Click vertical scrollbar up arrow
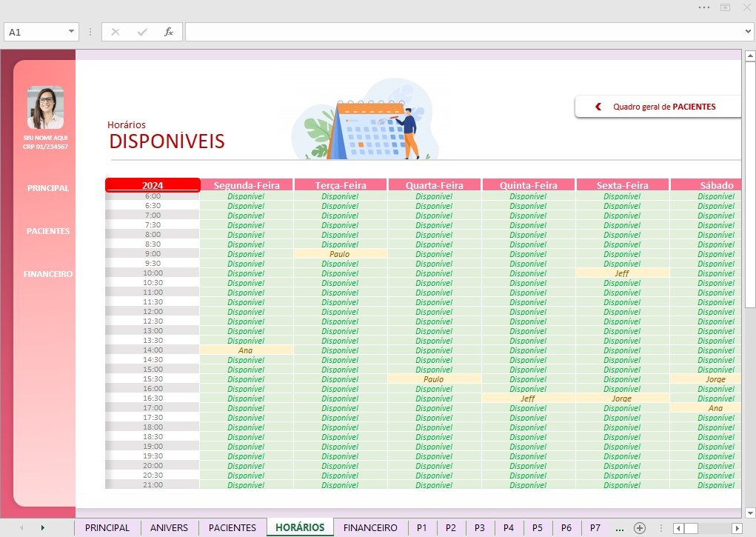 tap(750, 56)
